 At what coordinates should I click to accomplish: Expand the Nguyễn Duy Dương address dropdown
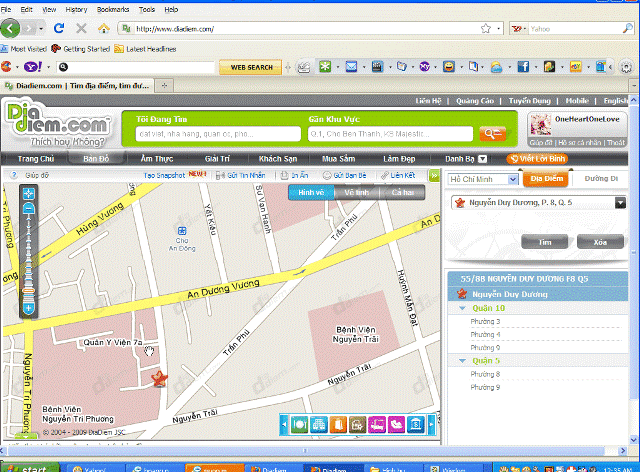(x=620, y=203)
